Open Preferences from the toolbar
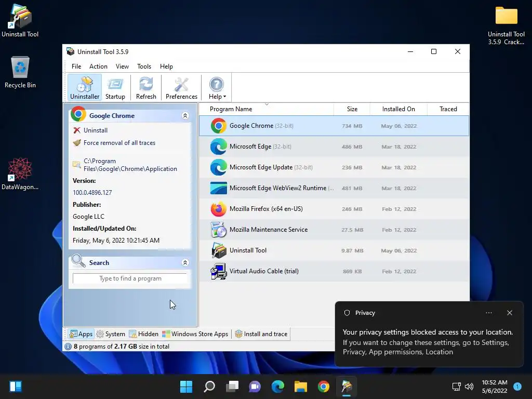The width and height of the screenshot is (532, 399). [x=181, y=88]
